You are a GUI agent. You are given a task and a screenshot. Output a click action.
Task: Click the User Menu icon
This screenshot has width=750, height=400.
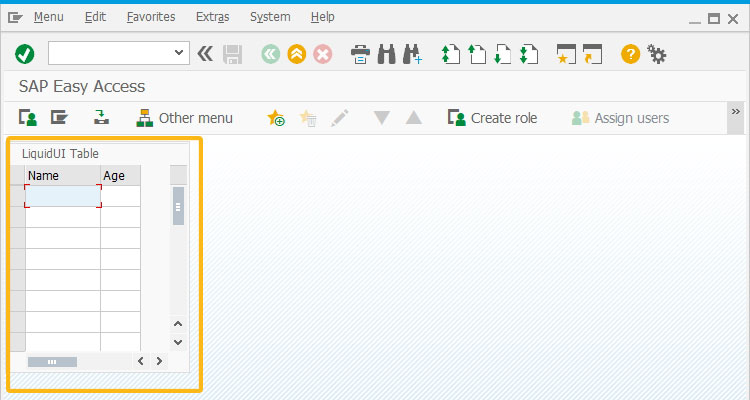point(28,117)
